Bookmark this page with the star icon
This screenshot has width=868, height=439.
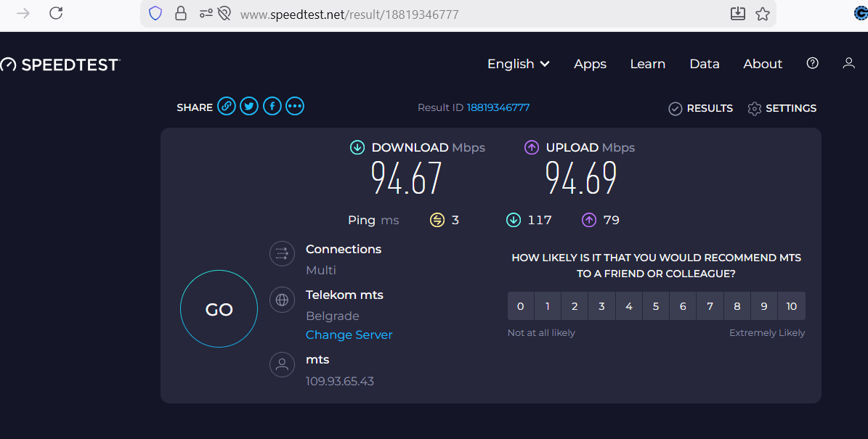[763, 14]
